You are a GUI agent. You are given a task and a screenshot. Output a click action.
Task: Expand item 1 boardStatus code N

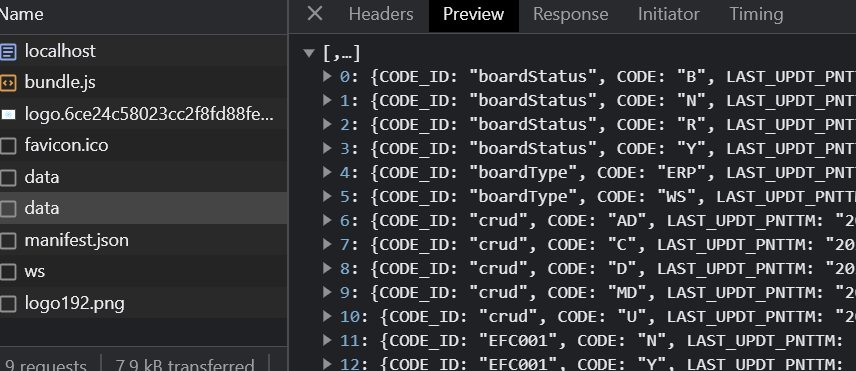point(328,100)
